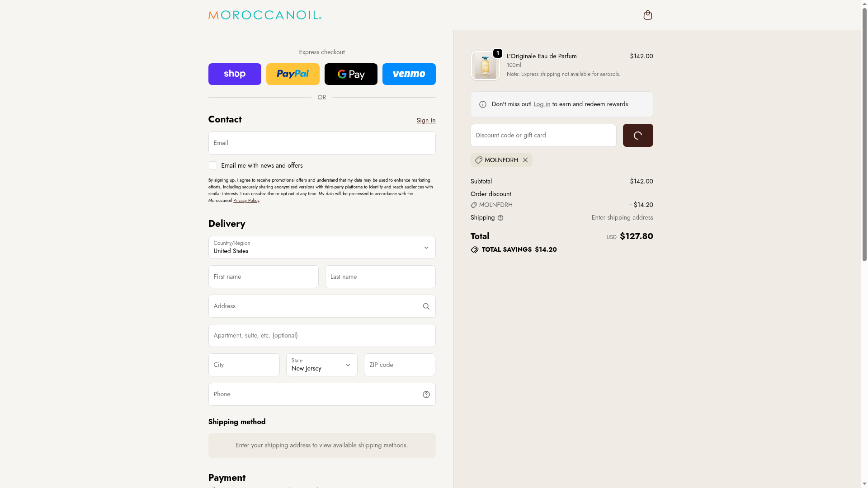Pay with Google Pay
Viewport: 868px width, 488px height.
(351, 74)
